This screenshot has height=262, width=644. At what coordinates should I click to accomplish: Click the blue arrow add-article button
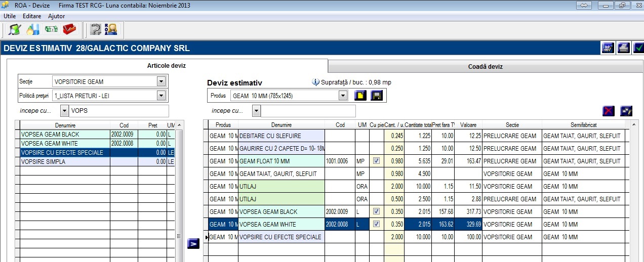(193, 243)
